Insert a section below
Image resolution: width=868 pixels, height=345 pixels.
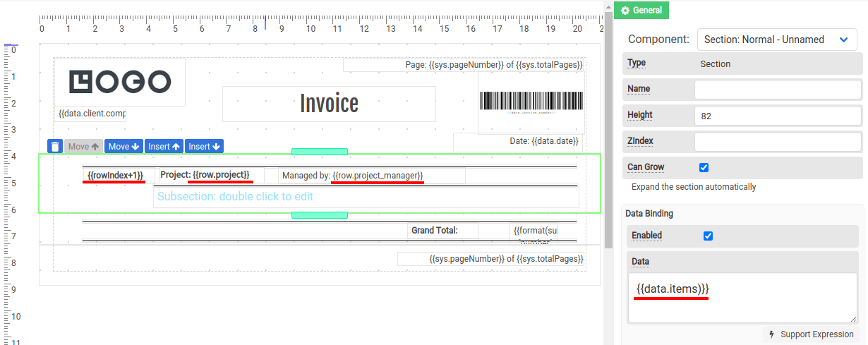click(x=205, y=147)
